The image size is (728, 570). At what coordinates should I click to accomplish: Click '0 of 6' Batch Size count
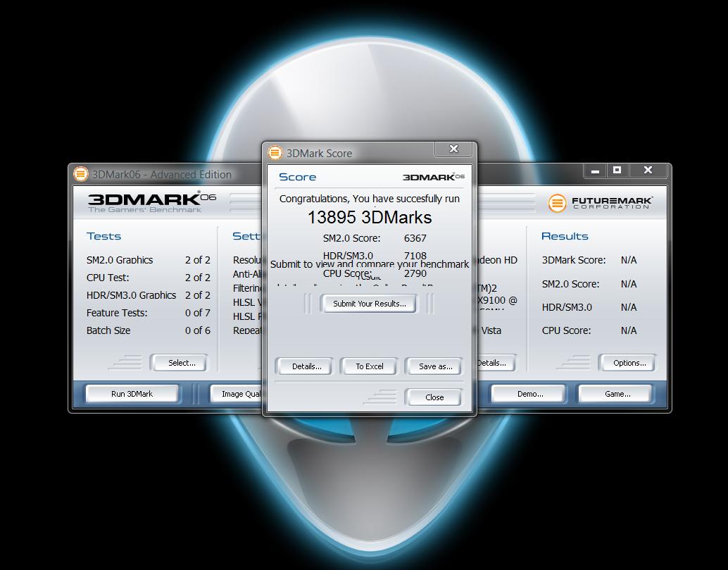(197, 330)
